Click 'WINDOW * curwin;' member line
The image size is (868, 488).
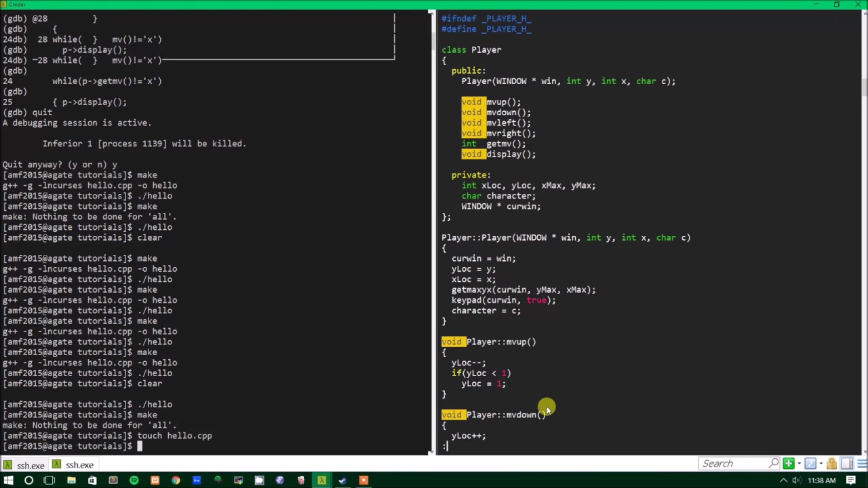click(501, 207)
